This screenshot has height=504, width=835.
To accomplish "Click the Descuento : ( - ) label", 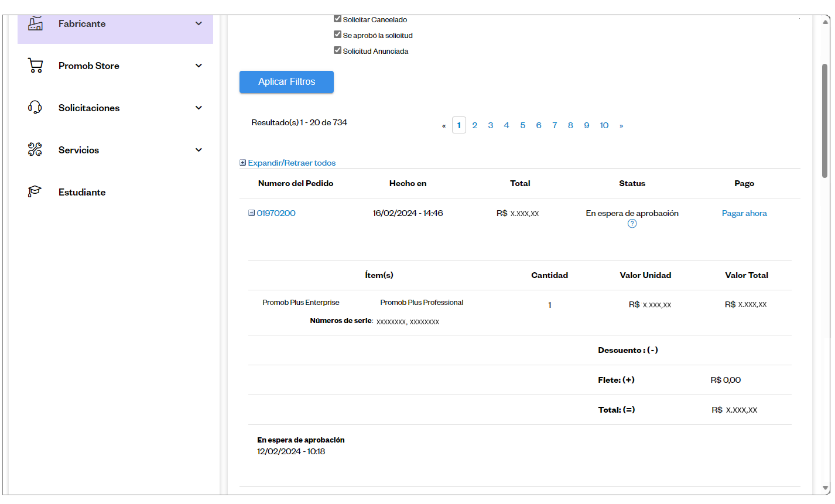I will [628, 350].
